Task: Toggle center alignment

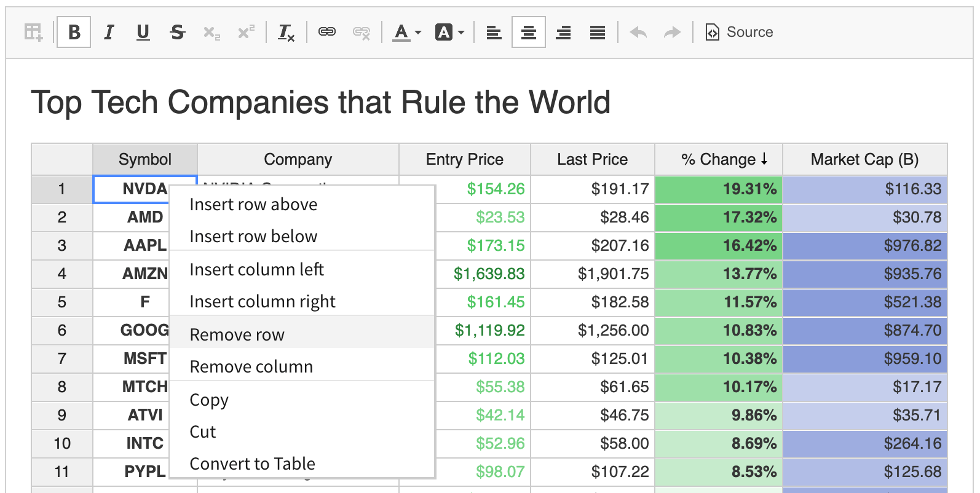Action: [x=528, y=32]
